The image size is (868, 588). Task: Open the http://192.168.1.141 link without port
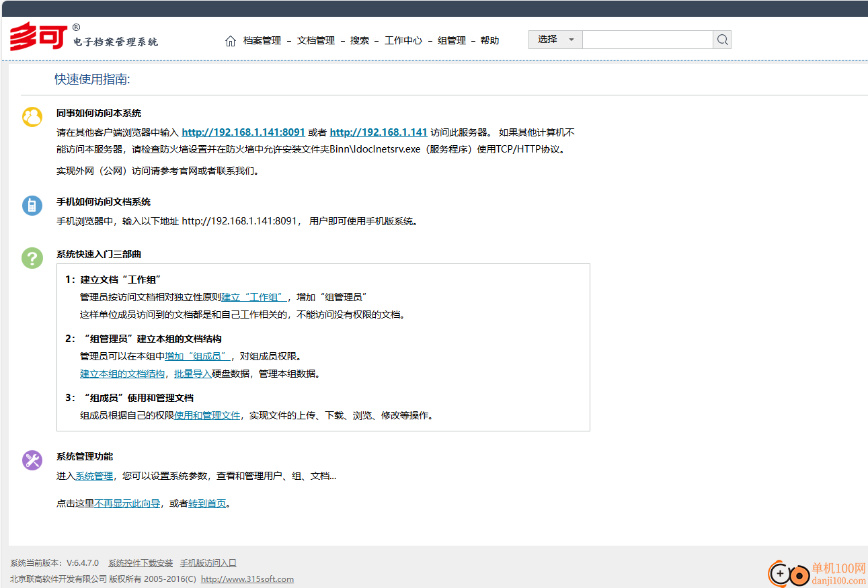click(379, 132)
